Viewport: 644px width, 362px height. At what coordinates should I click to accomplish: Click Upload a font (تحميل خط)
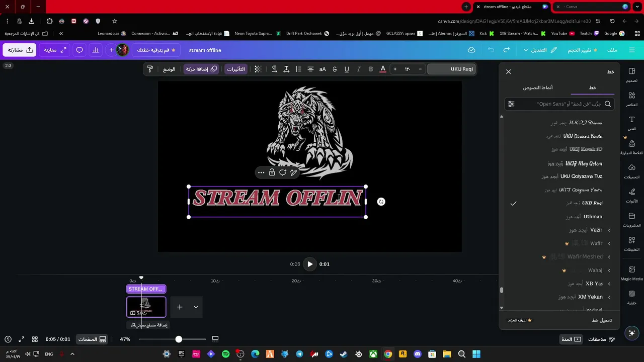click(x=602, y=320)
